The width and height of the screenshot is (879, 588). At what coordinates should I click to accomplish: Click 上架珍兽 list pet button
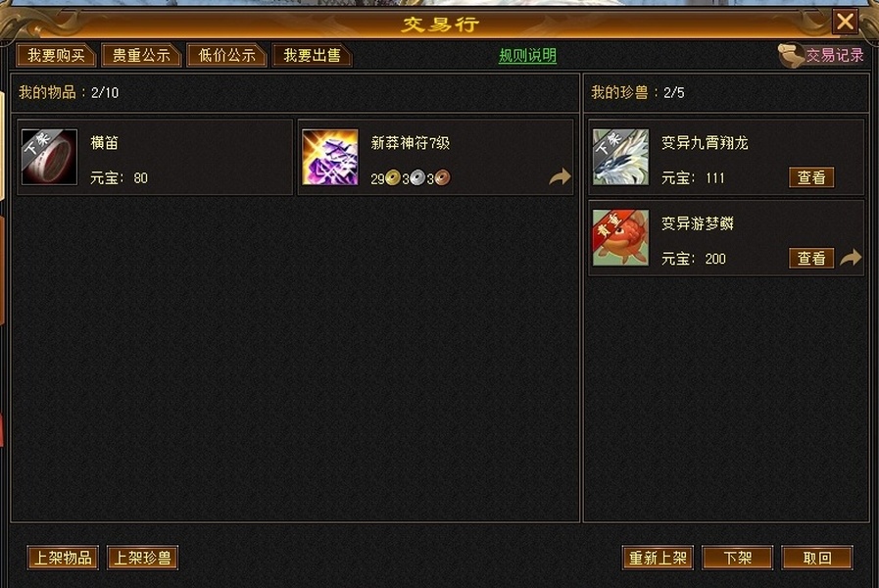[x=142, y=558]
